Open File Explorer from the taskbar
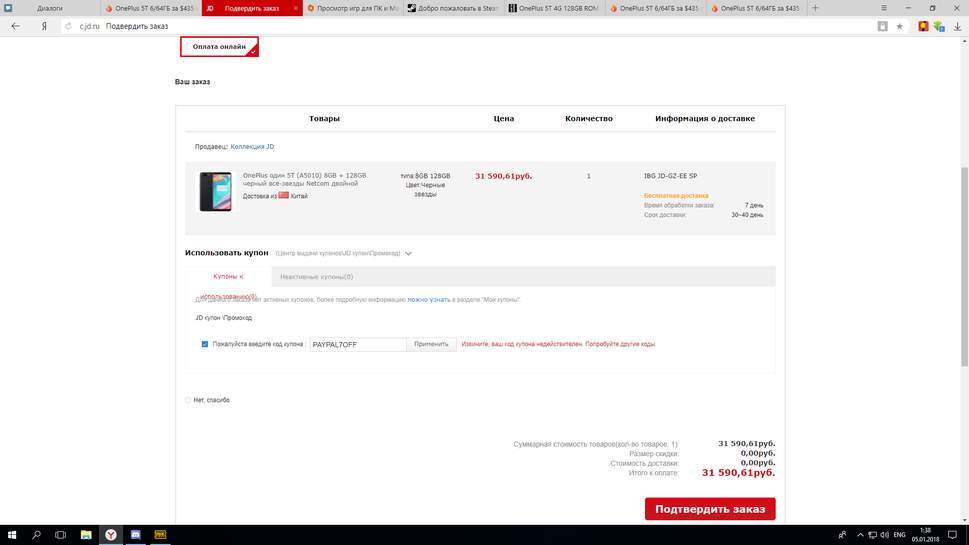The height and width of the screenshot is (545, 969). [86, 534]
